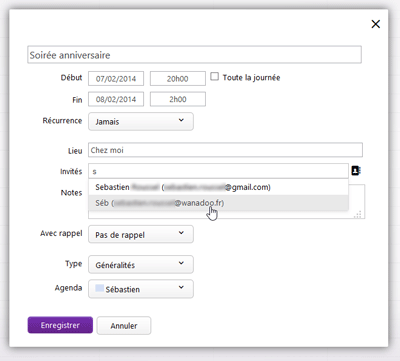Click the Annuler button

124,326
